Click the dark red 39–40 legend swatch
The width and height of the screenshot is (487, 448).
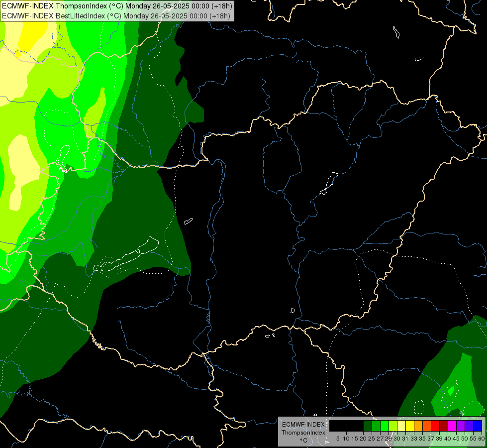(x=444, y=426)
